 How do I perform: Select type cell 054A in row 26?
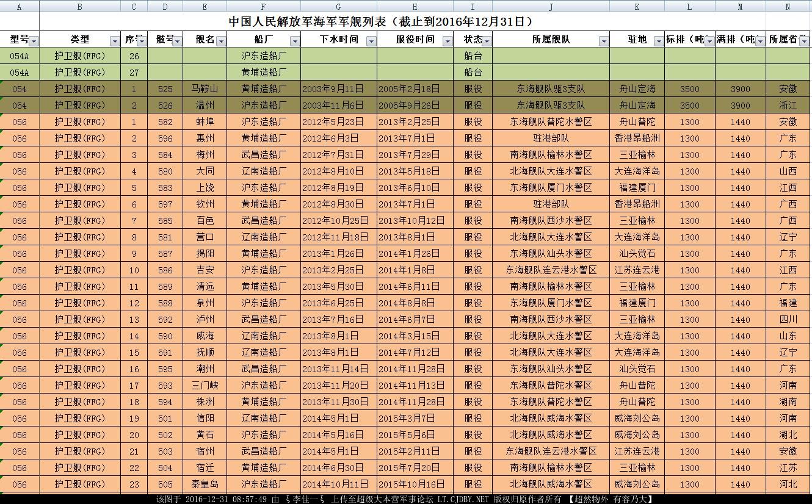[x=20, y=56]
